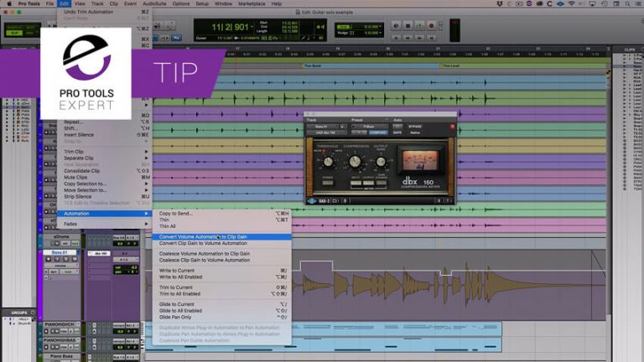Click the rewind transport button
Screen dimensions: 644x362
[408, 38]
